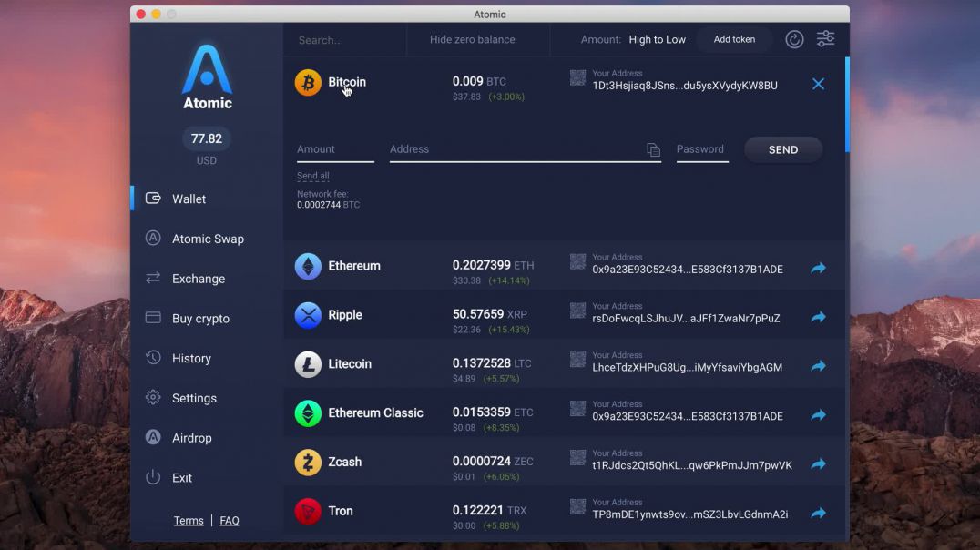Click the Zcash coin icon

click(x=308, y=463)
